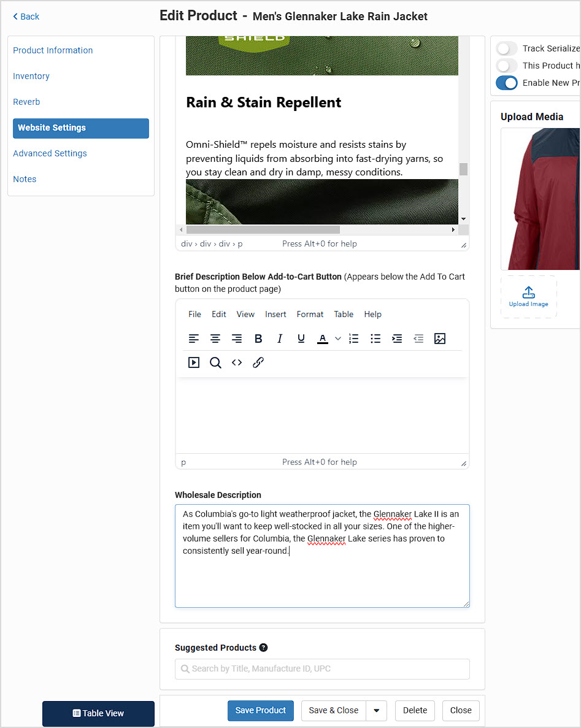Go to Advanced Settings section
The image size is (581, 728).
click(x=50, y=153)
